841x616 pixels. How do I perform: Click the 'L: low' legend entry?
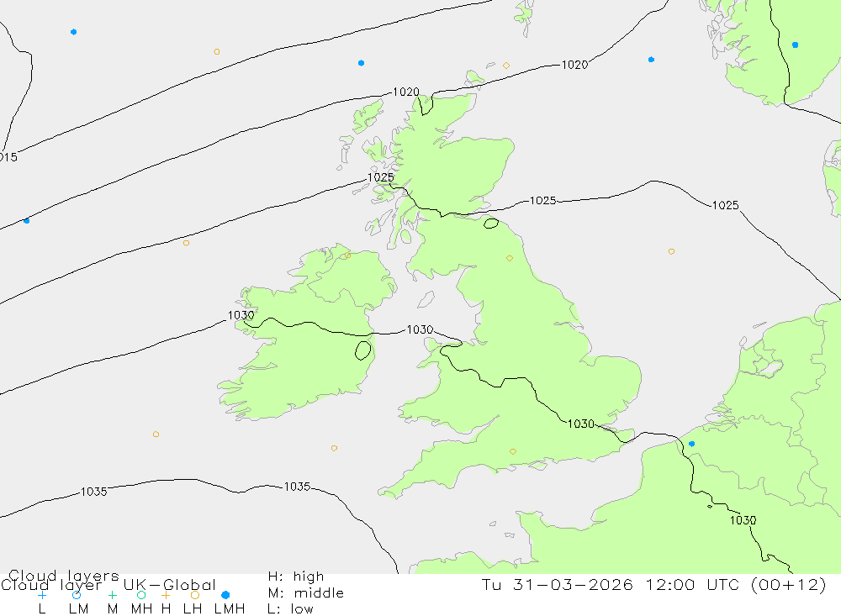[x=290, y=609]
